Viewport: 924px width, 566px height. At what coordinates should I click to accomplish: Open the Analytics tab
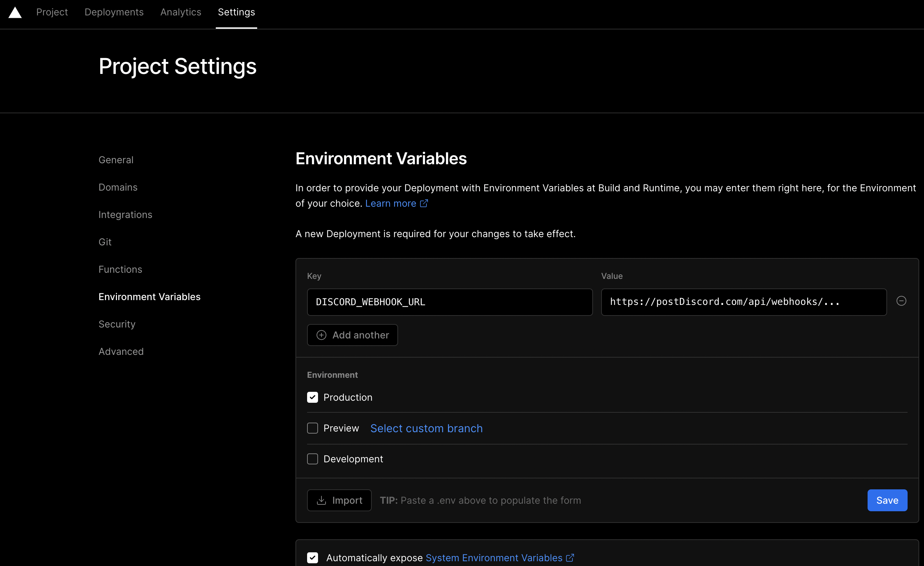click(181, 12)
